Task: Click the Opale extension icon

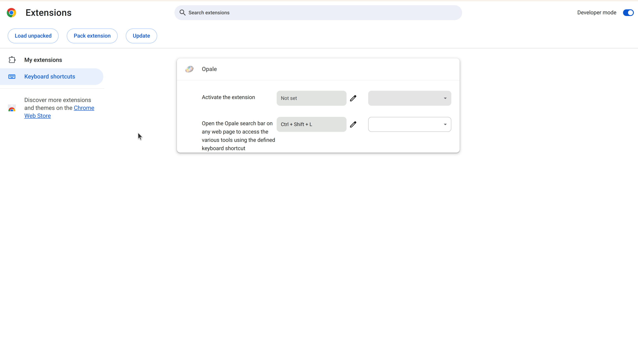Action: click(189, 69)
